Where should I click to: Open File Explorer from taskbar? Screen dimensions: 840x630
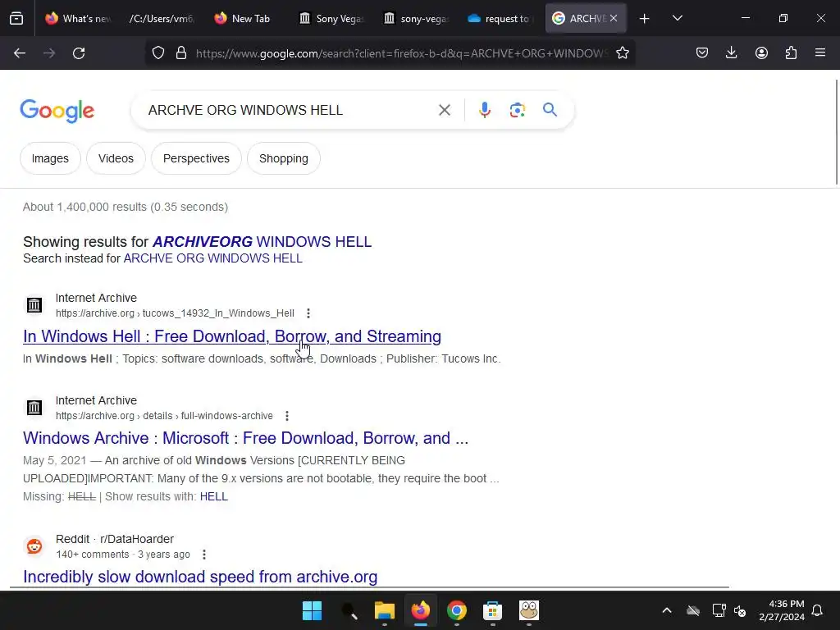pos(385,610)
